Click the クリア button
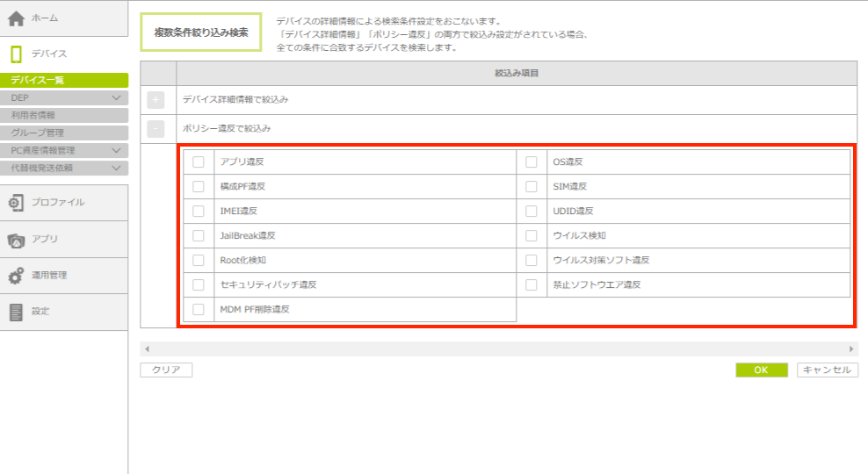The image size is (868, 474). click(166, 370)
